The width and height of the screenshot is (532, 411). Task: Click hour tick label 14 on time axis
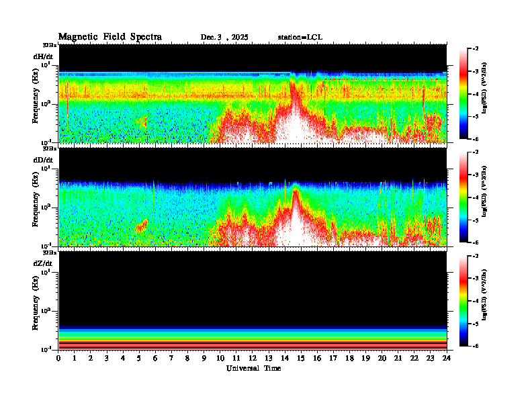pos(285,358)
